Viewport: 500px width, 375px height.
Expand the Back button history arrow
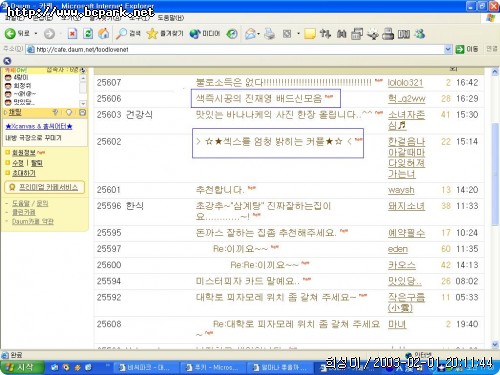coord(36,34)
